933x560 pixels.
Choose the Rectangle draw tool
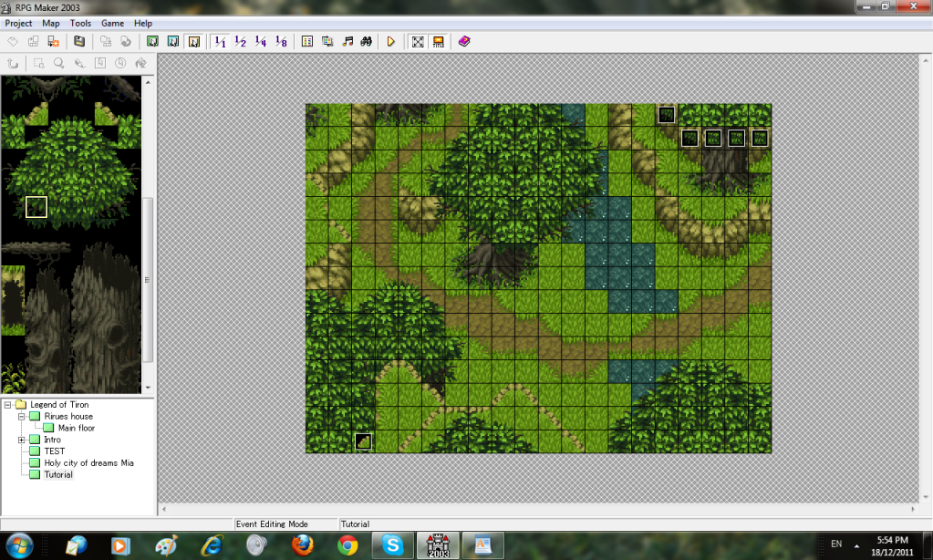click(100, 63)
